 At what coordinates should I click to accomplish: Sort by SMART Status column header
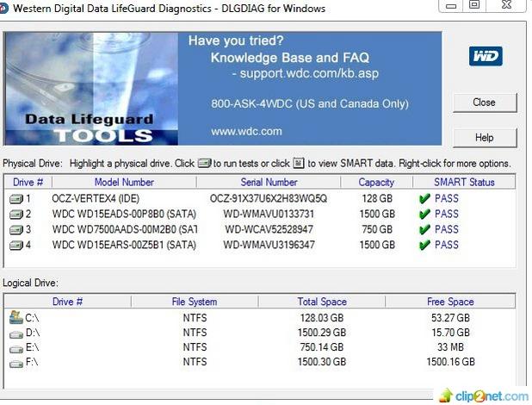pos(464,182)
